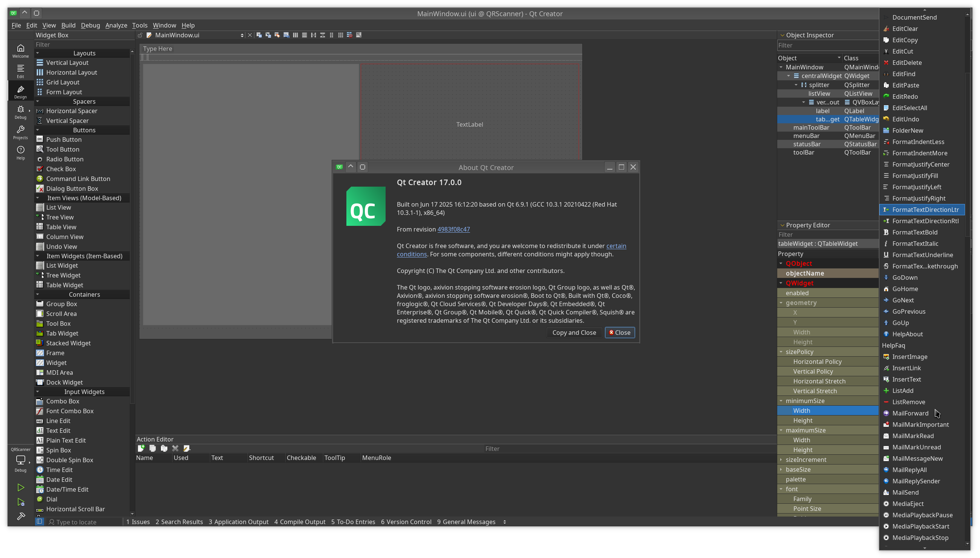This screenshot has width=980, height=558.
Task: Open the revision 4983f08c47 link
Action: pyautogui.click(x=453, y=229)
